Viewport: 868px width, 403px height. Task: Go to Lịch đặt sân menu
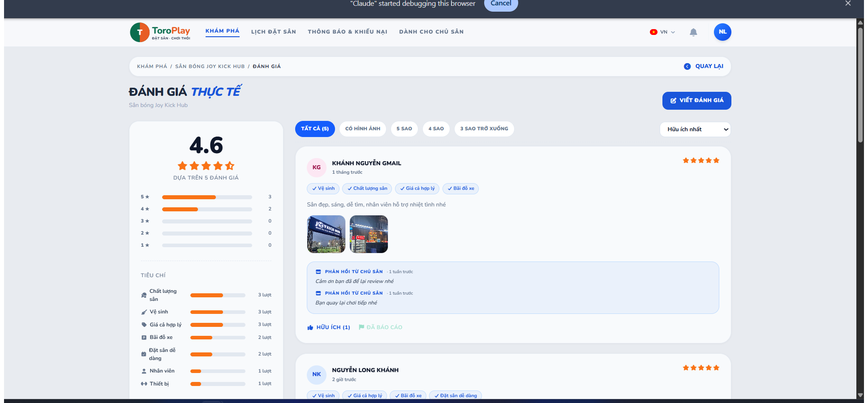point(274,32)
